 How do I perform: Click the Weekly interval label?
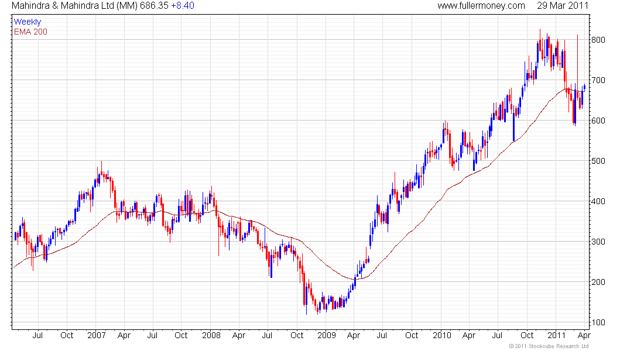(x=28, y=22)
